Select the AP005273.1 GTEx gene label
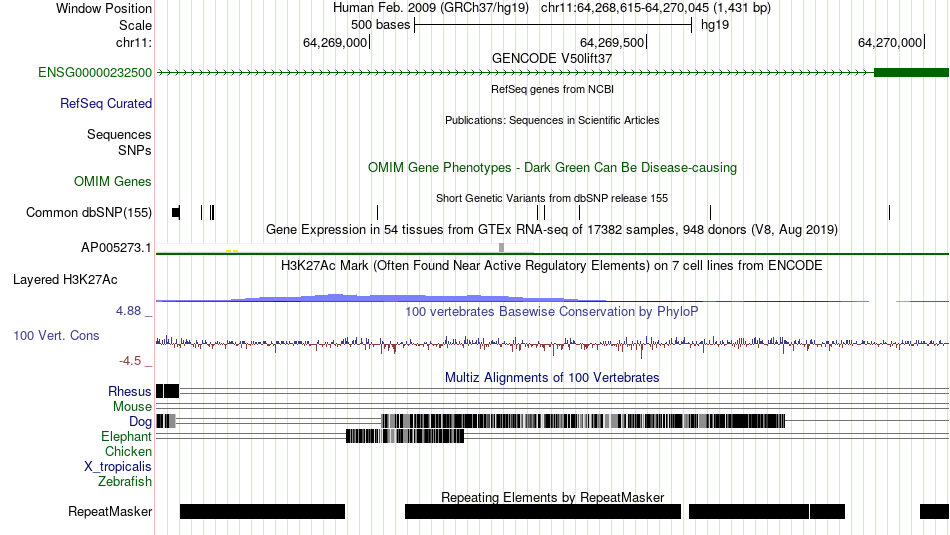This screenshot has width=950, height=535. click(x=116, y=248)
